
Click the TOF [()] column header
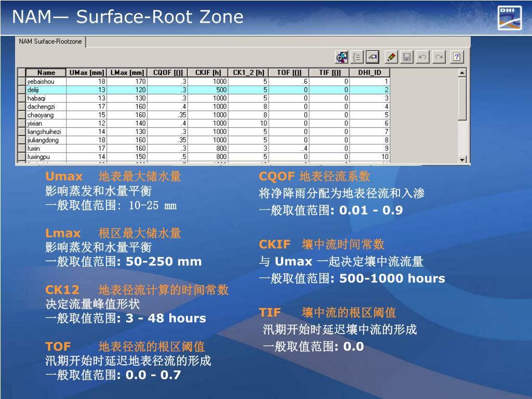coord(289,73)
